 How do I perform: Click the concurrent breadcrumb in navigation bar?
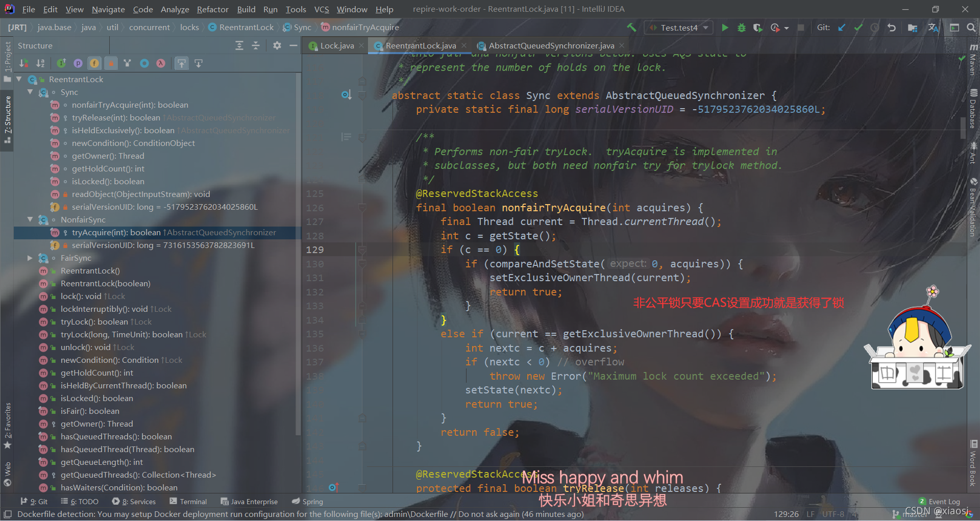149,28
